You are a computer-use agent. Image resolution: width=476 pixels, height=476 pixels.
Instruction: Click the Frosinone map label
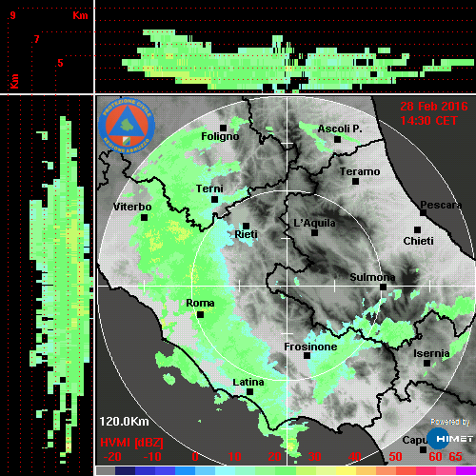(x=310, y=347)
